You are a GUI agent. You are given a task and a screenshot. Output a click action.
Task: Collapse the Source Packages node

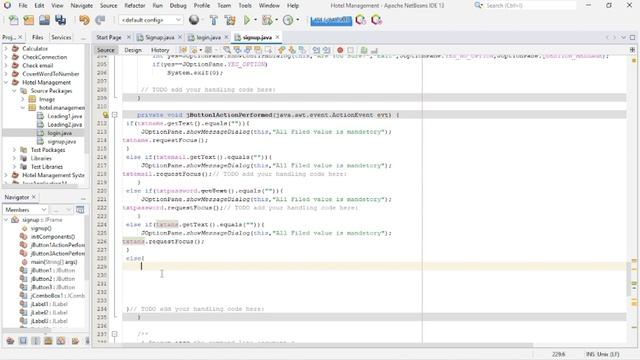coord(14,91)
